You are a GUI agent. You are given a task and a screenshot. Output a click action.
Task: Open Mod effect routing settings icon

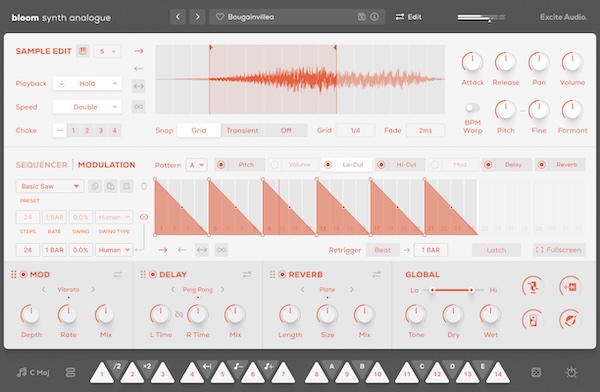(x=117, y=274)
